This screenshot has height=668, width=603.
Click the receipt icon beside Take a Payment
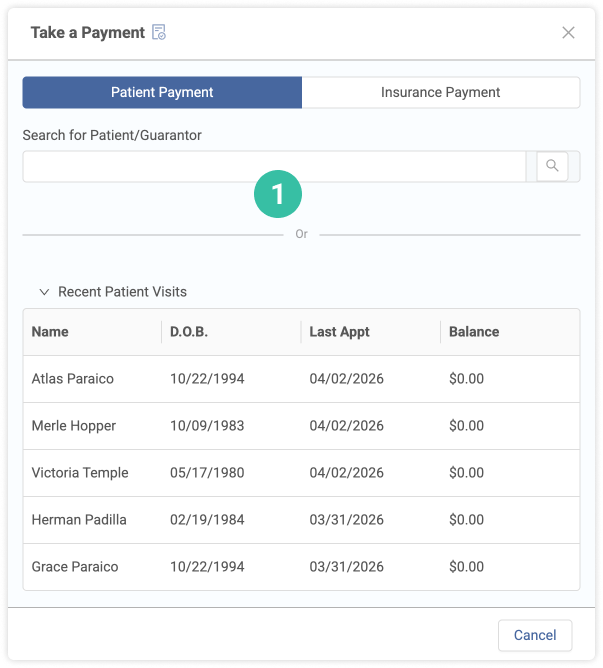click(159, 33)
